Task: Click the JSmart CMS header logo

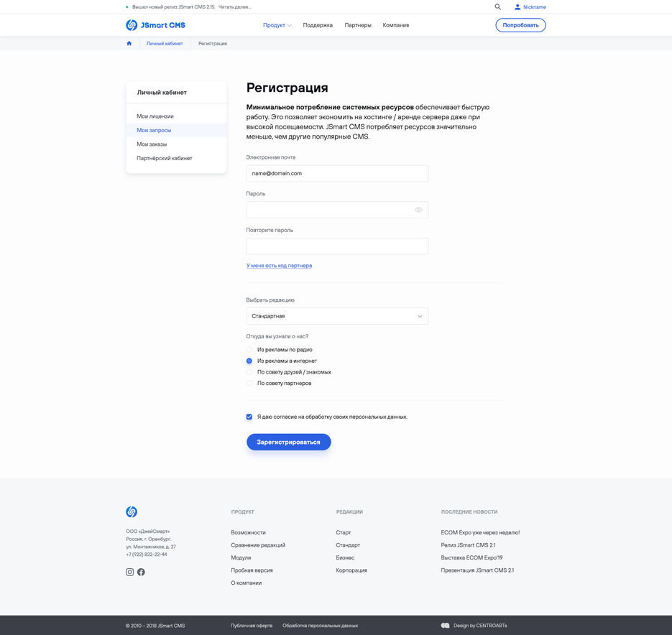Action: coord(155,25)
